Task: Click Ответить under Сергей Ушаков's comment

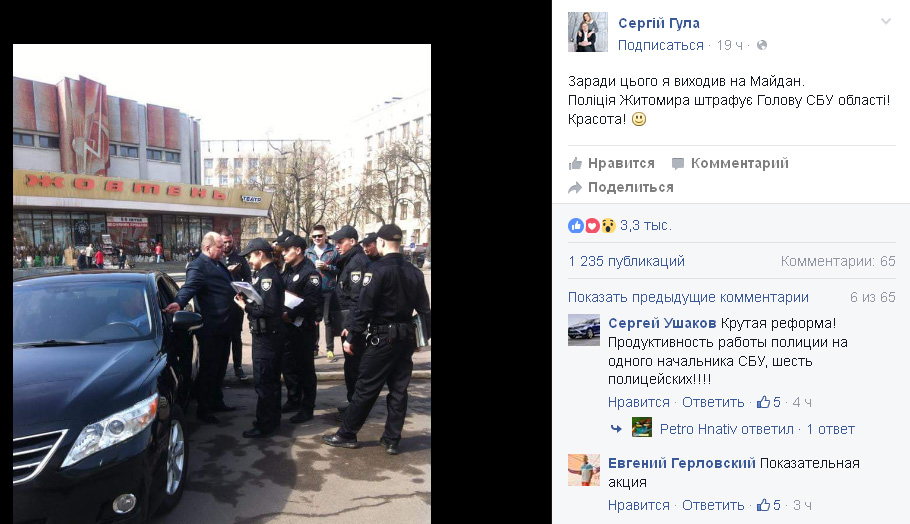Action: pyautogui.click(x=713, y=402)
